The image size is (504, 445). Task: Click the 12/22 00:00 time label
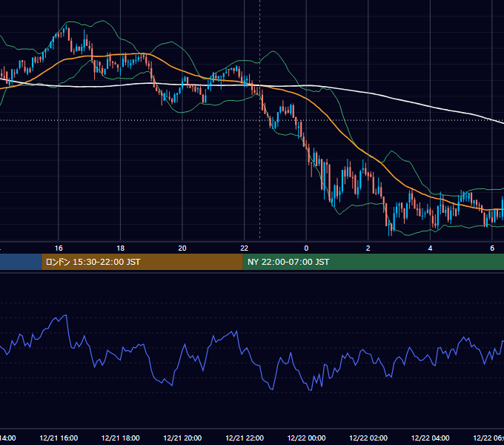click(x=306, y=438)
